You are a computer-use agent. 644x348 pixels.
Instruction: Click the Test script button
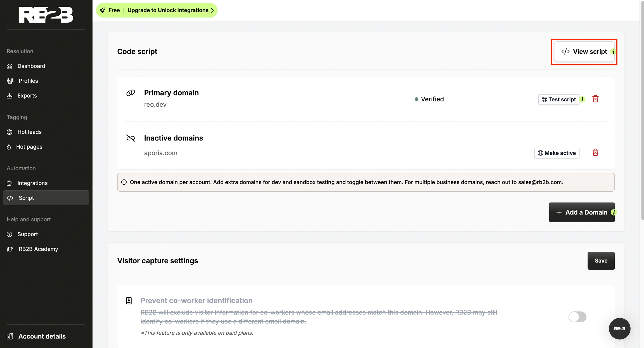click(558, 99)
